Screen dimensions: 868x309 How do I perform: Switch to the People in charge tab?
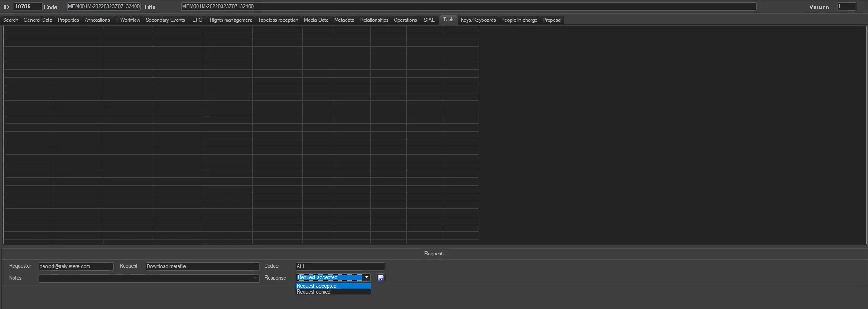click(x=519, y=20)
